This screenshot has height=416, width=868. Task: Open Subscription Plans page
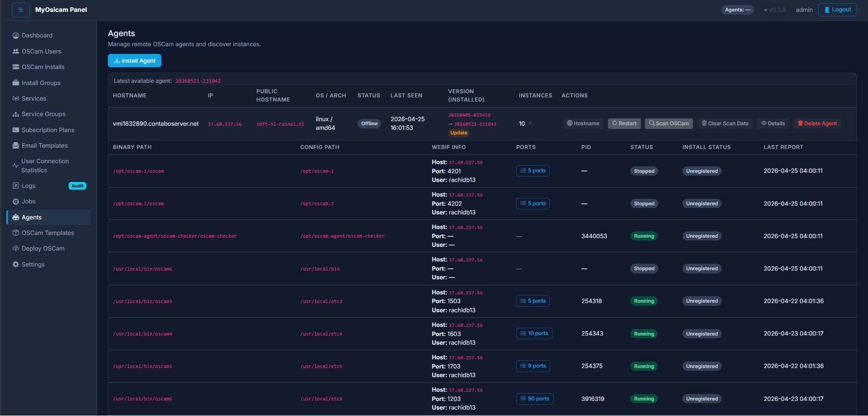point(49,130)
